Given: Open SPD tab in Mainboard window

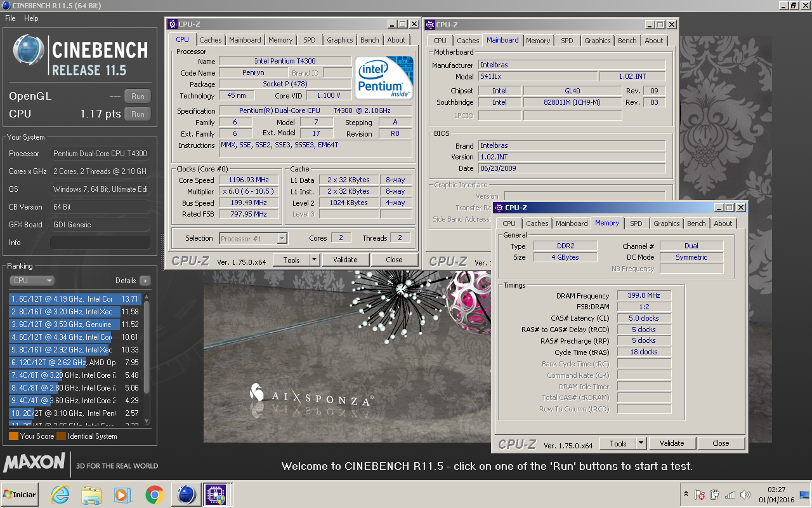Looking at the screenshot, I should [x=566, y=41].
